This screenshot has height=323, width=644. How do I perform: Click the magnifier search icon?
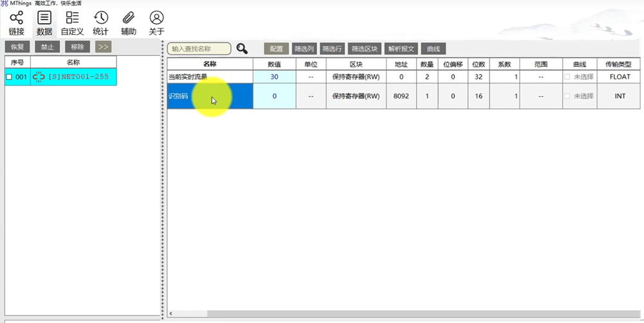point(242,49)
